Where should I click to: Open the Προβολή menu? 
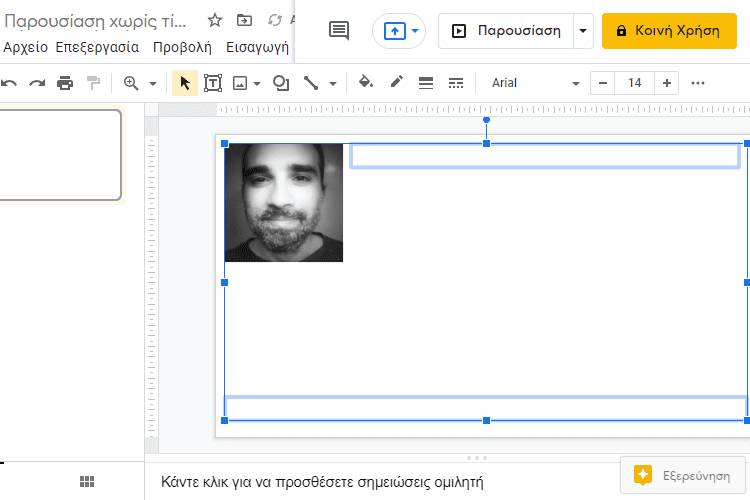[182, 47]
